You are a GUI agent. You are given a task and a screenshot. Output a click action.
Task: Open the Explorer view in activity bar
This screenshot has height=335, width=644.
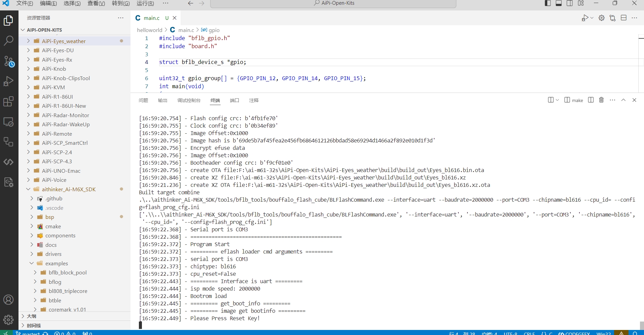(x=8, y=21)
